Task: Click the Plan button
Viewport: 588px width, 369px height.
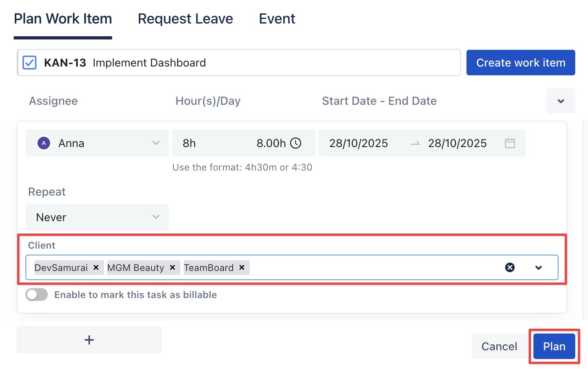Action: tap(554, 346)
